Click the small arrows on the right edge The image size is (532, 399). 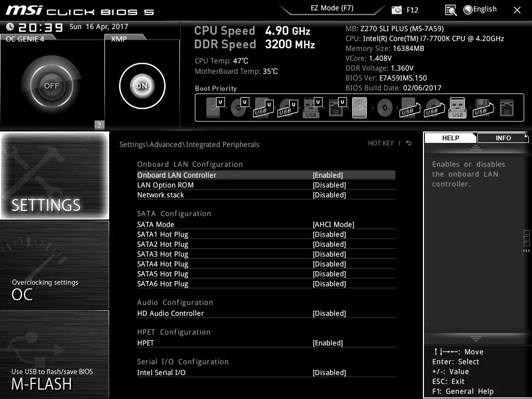click(526, 251)
